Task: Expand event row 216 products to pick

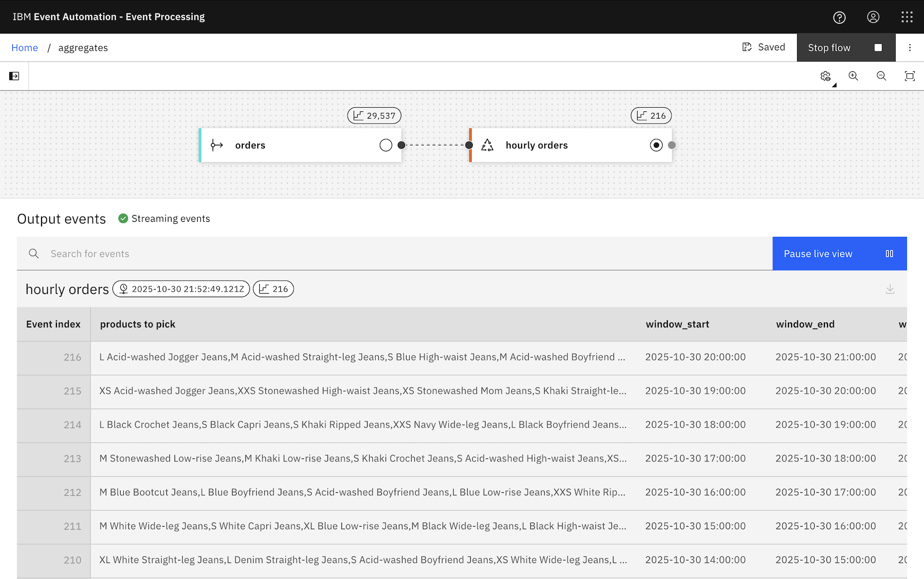Action: coord(362,357)
